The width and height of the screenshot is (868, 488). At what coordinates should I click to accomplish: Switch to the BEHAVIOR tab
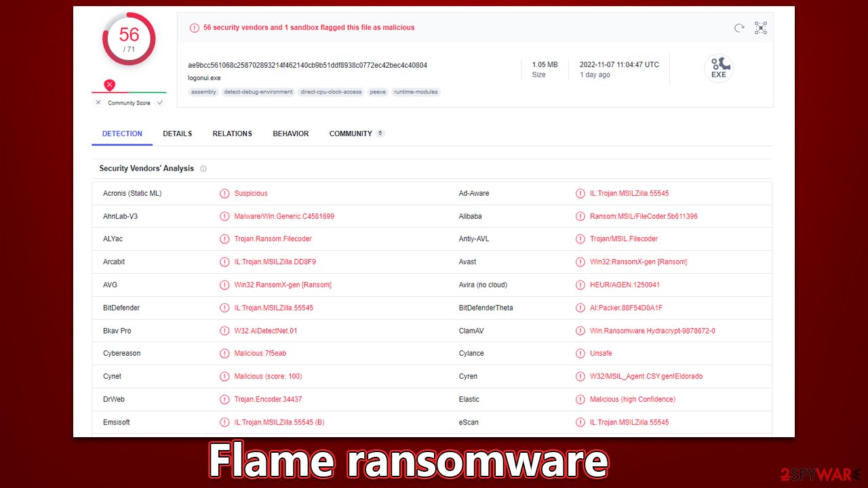coord(290,134)
